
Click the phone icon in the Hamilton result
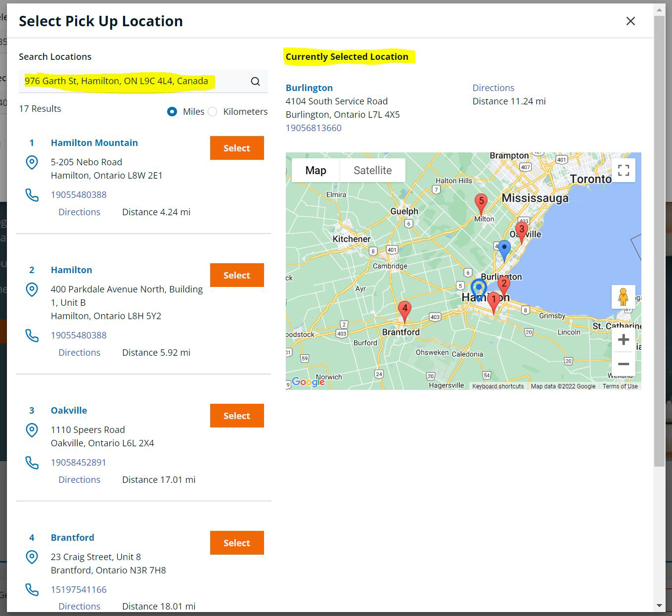pyautogui.click(x=32, y=335)
